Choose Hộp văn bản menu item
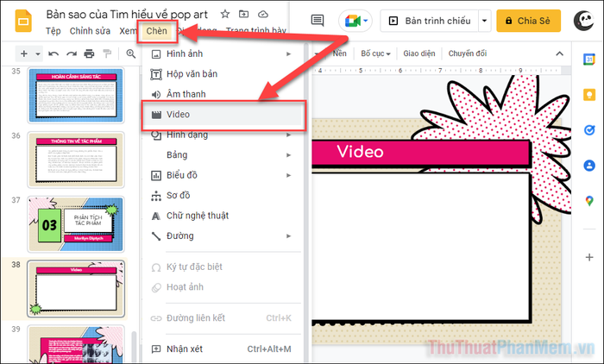Screen dimensions: 604x364 [x=222, y=74]
